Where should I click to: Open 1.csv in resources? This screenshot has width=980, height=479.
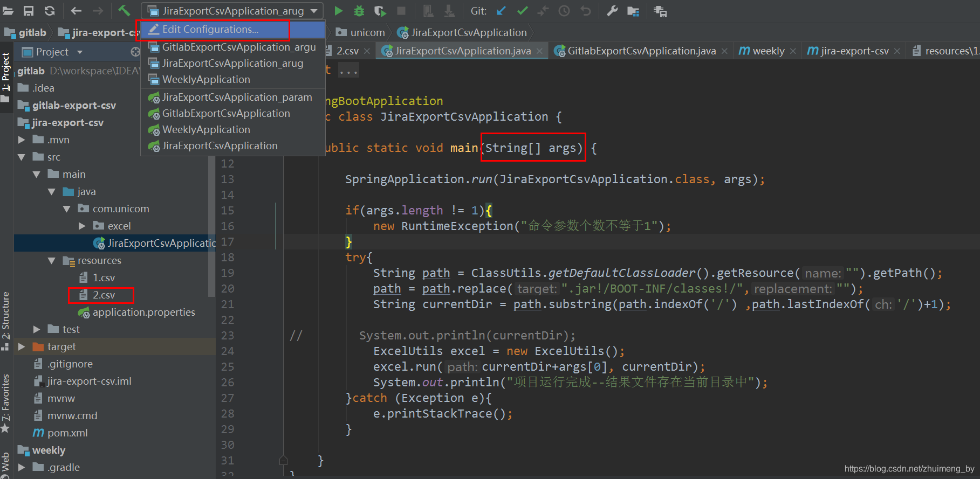(98, 277)
